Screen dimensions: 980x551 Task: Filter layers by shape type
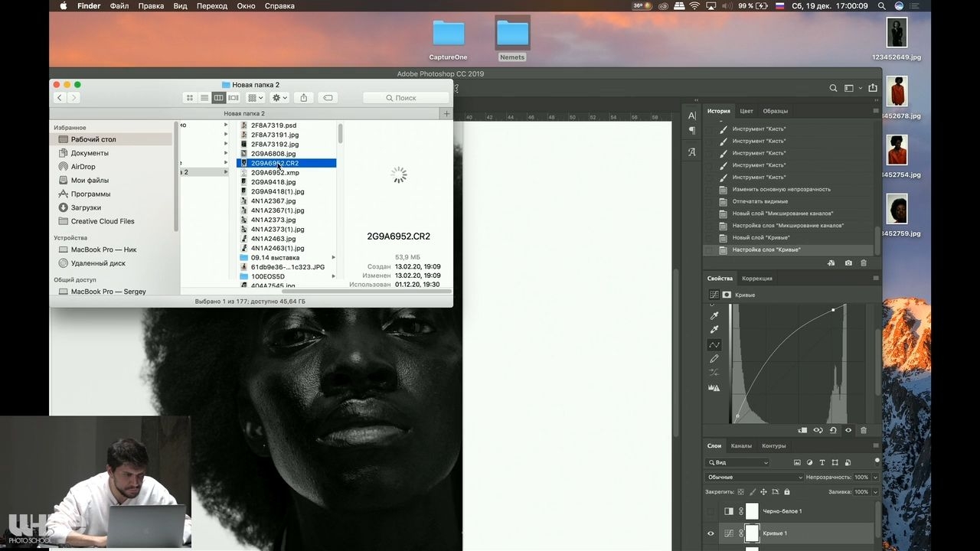point(835,463)
